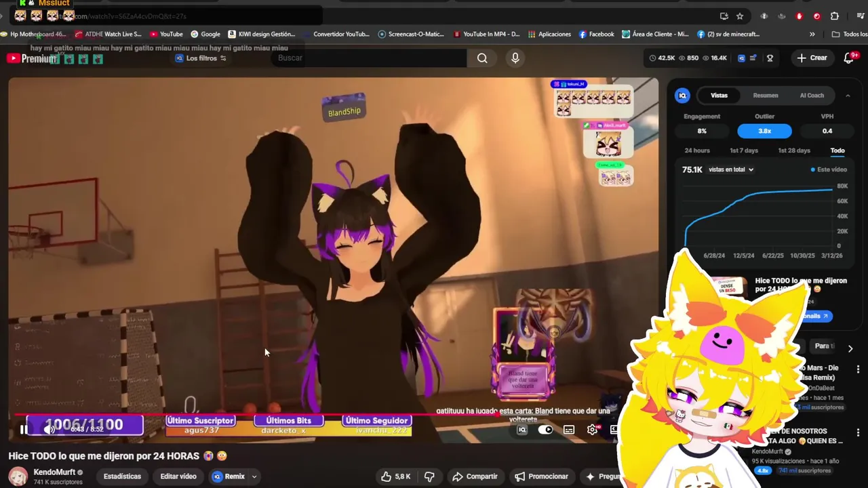Select the Todo time range
Screen dimensions: 868x488
tap(837, 150)
